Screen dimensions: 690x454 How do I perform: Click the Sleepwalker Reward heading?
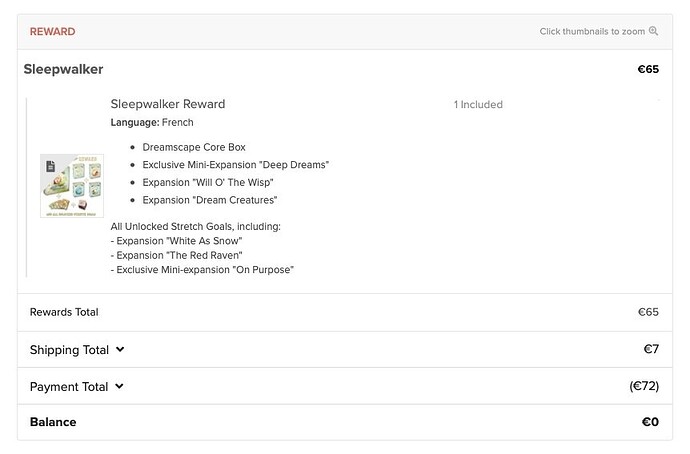tap(167, 104)
